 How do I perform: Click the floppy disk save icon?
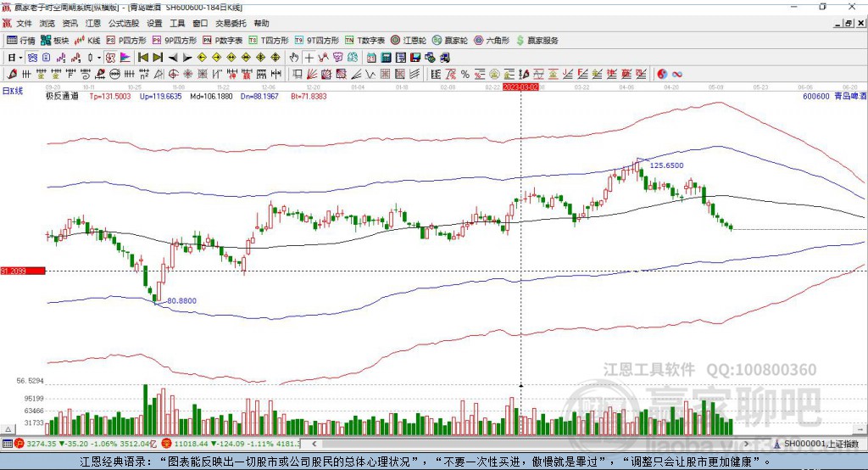click(x=415, y=58)
